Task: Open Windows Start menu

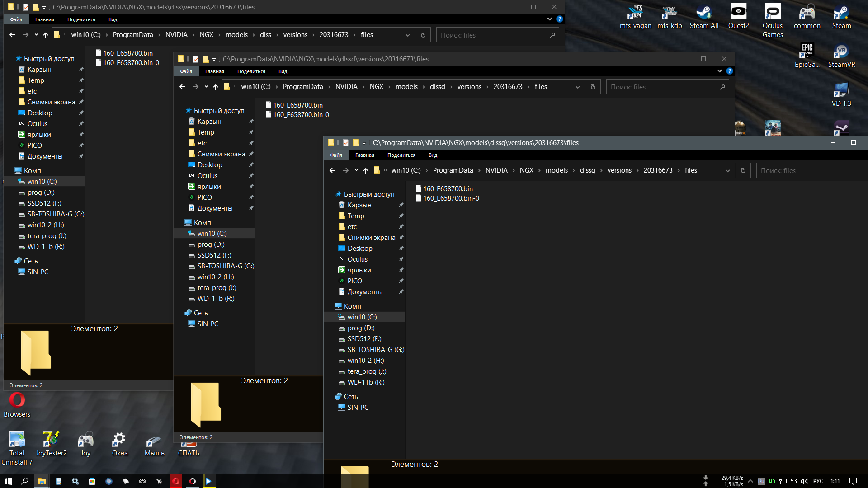Action: click(x=8, y=481)
